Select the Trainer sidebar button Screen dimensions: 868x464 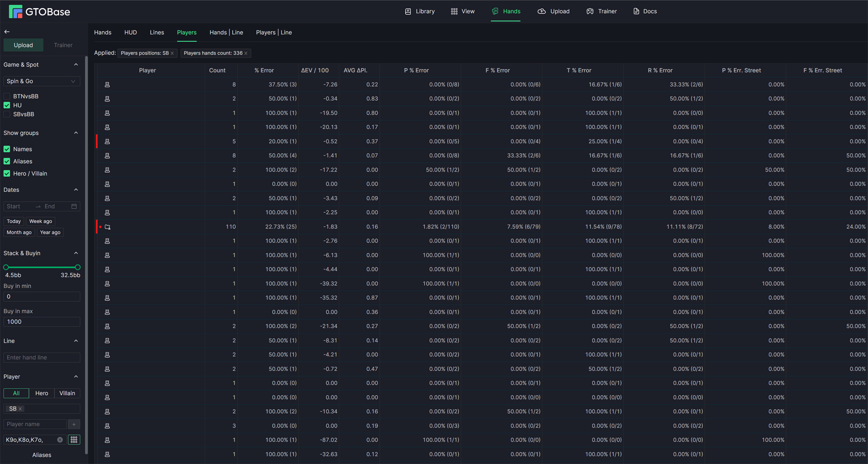[63, 45]
